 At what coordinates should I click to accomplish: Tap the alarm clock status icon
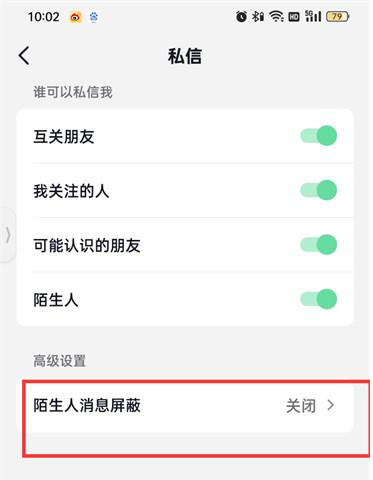point(241,16)
